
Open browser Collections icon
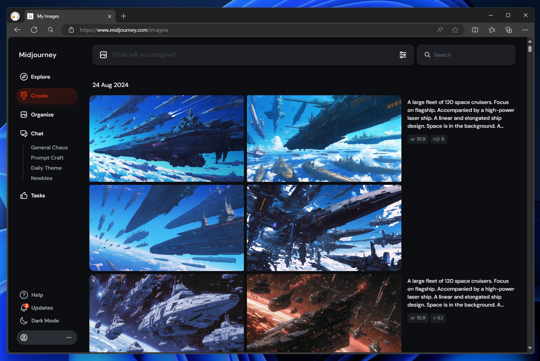coord(508,30)
